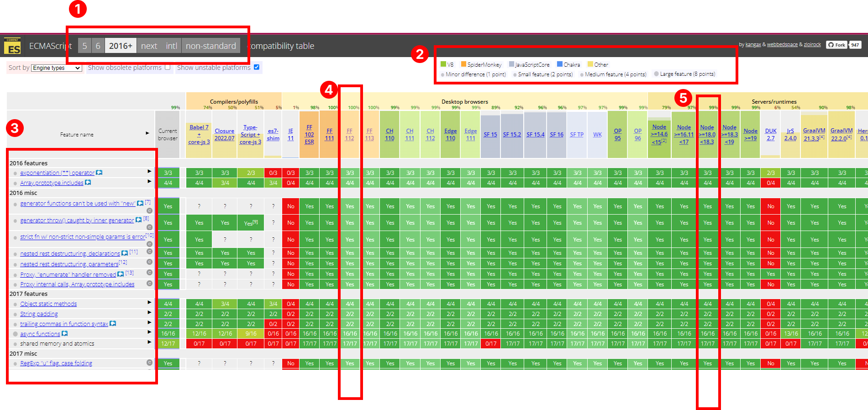
Task: Select the 2016+ tab
Action: tap(121, 46)
